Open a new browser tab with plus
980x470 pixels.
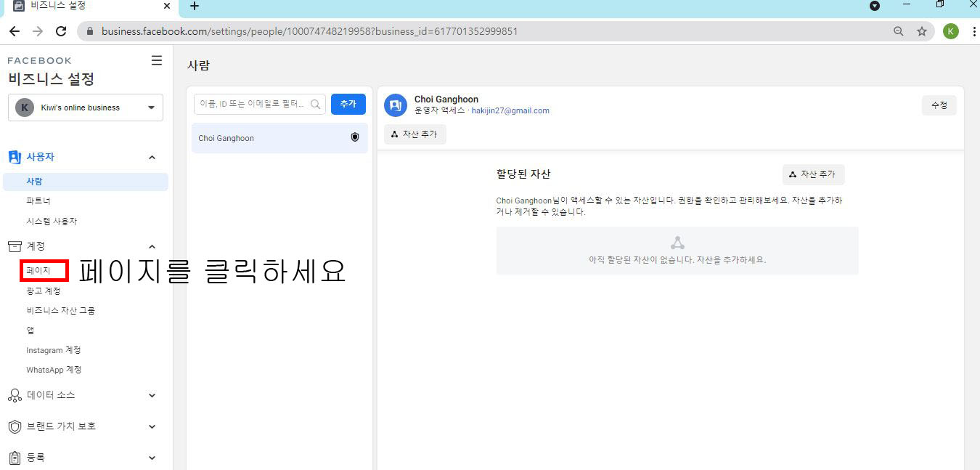(x=194, y=6)
